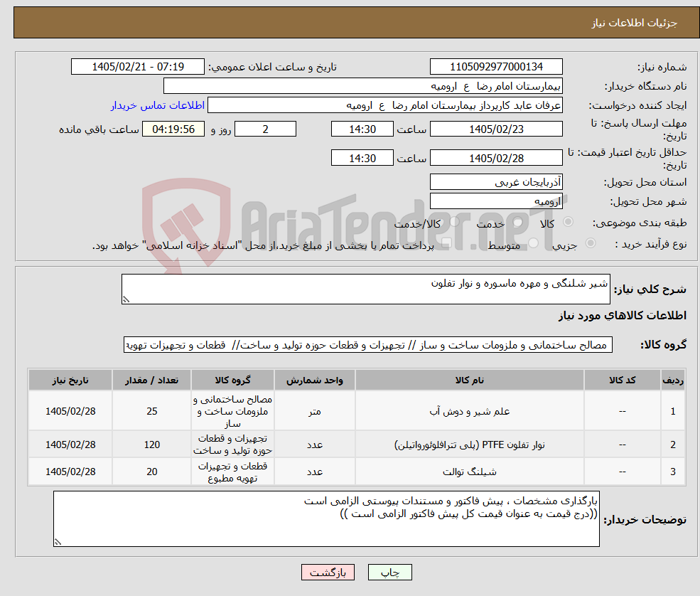Screen dimensions: 700x596
Task: Click the resize handle of buyer notes box
Action: point(58,542)
